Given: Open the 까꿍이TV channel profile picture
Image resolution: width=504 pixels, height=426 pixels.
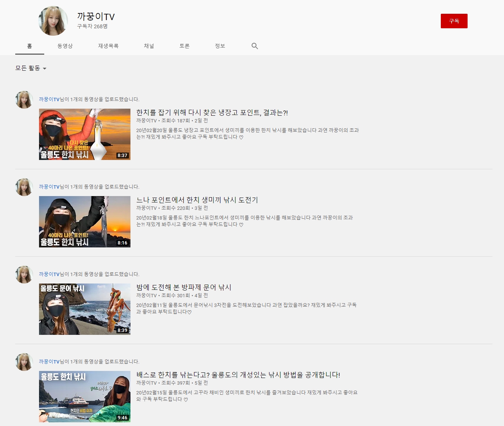Looking at the screenshot, I should tap(53, 21).
